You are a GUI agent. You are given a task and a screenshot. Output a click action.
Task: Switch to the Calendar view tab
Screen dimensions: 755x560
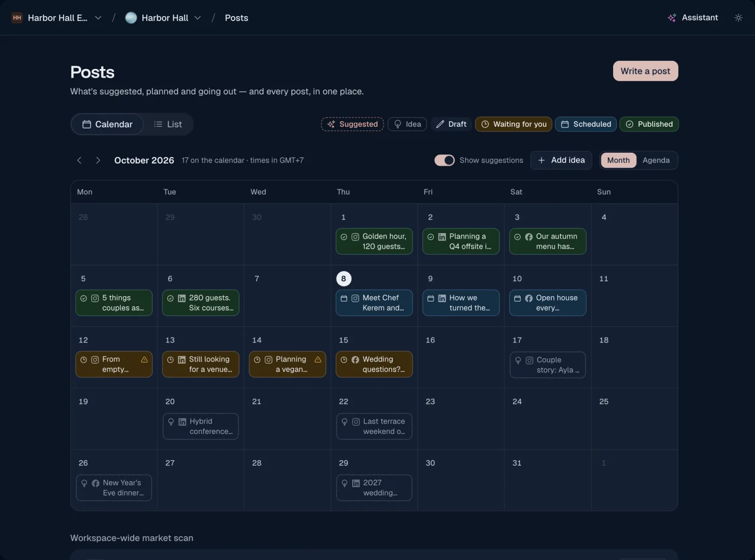point(107,124)
